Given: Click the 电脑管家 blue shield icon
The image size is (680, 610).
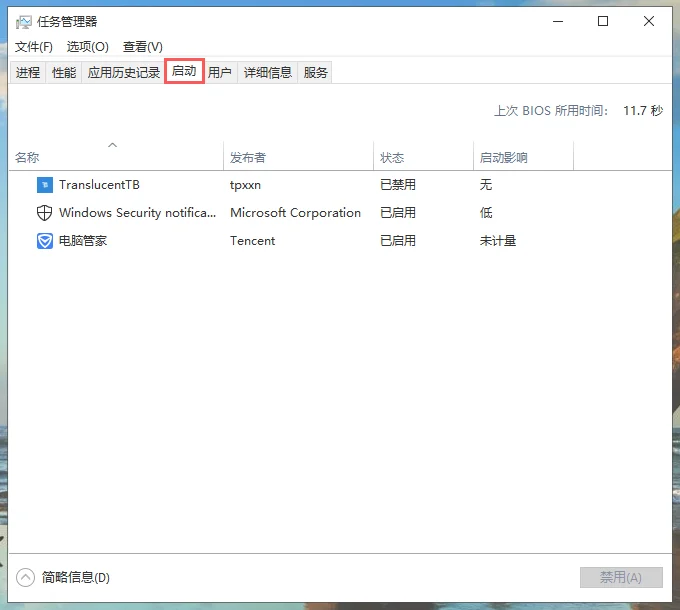Looking at the screenshot, I should (x=45, y=241).
